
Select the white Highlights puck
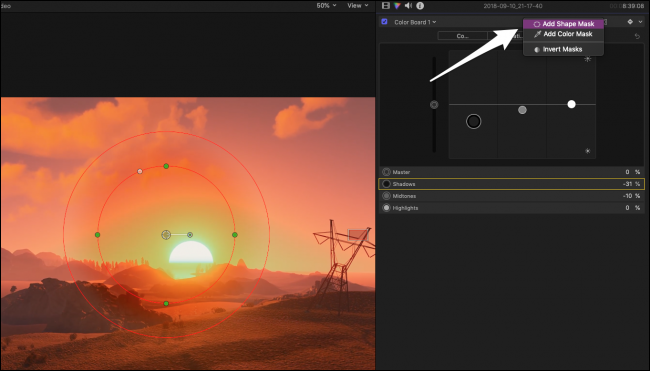[572, 104]
